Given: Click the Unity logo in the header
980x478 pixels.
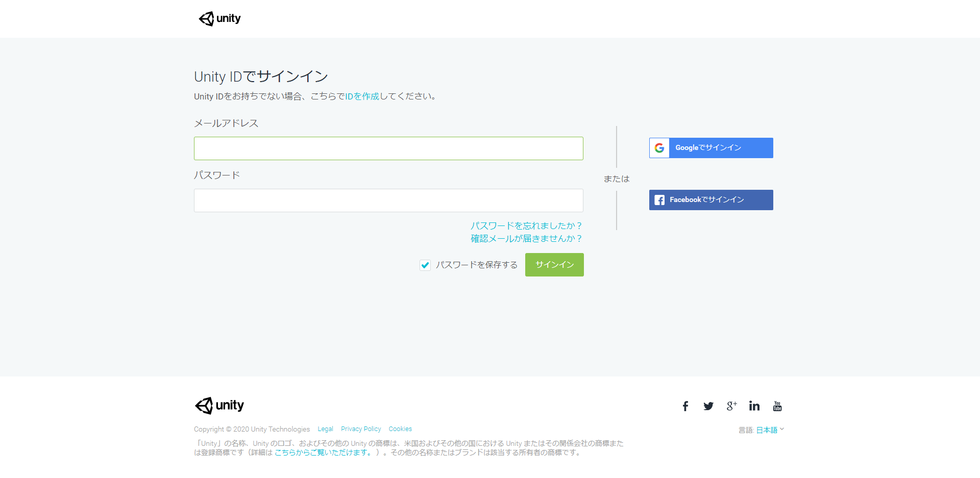Looking at the screenshot, I should click(x=219, y=19).
